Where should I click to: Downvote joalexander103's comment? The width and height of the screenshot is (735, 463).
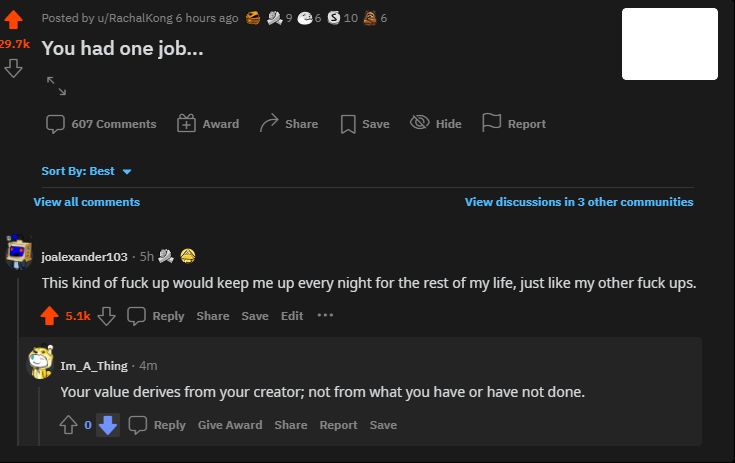[x=107, y=316]
